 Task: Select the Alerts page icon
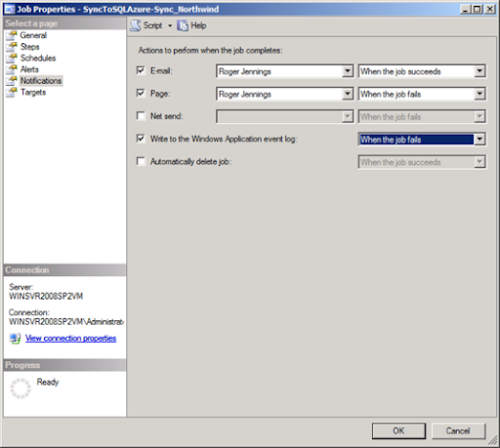pyautogui.click(x=12, y=69)
